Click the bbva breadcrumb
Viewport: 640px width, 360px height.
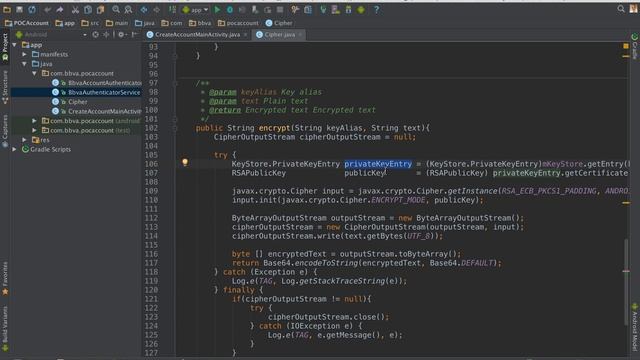click(200, 23)
